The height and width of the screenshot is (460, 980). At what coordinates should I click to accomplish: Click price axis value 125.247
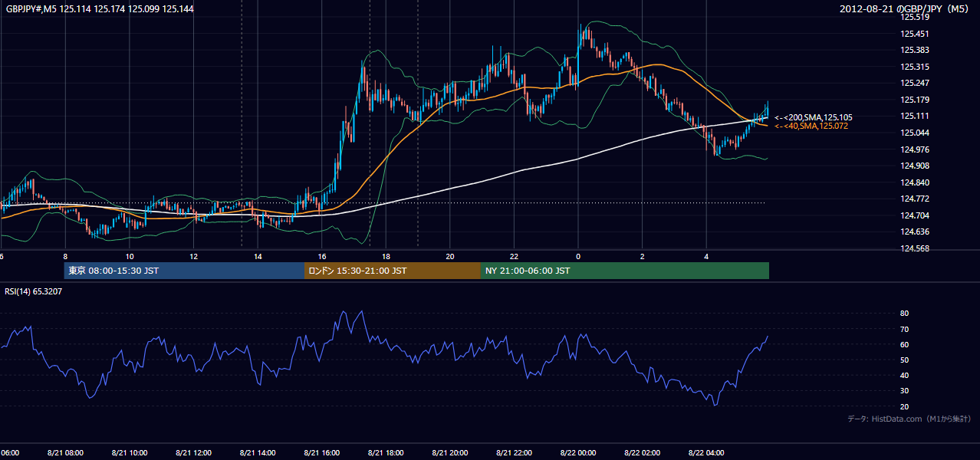[x=914, y=83]
